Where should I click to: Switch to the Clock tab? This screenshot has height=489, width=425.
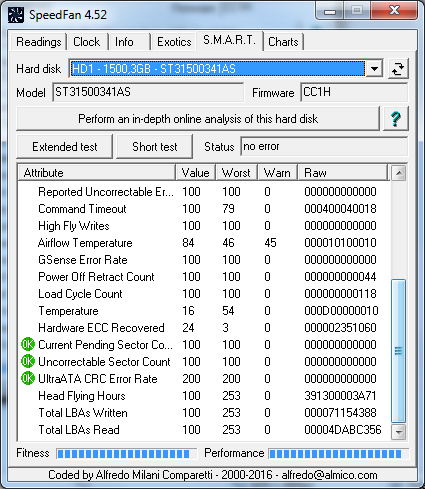87,42
